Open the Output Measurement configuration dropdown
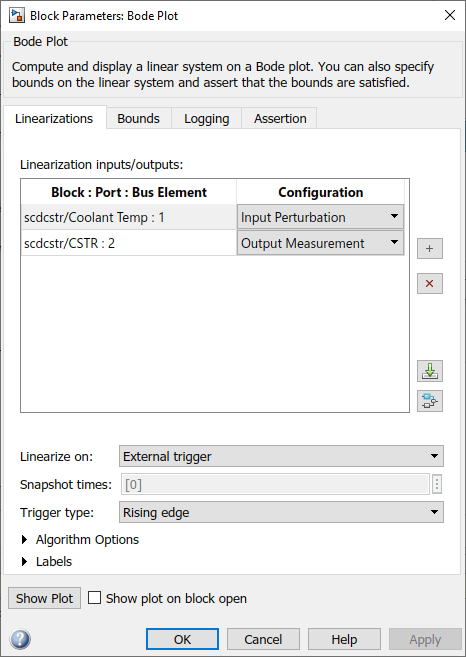The width and height of the screenshot is (466, 657). (x=321, y=243)
